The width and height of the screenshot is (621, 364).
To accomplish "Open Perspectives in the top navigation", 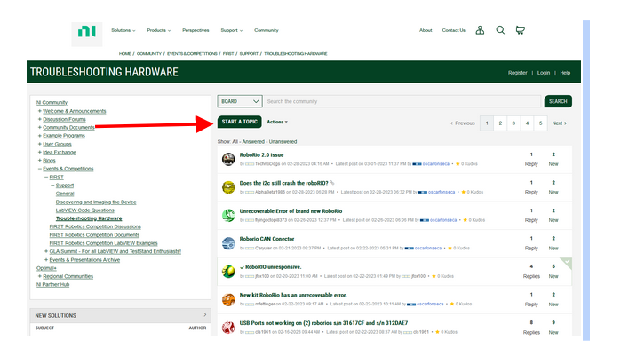I will 195,30.
